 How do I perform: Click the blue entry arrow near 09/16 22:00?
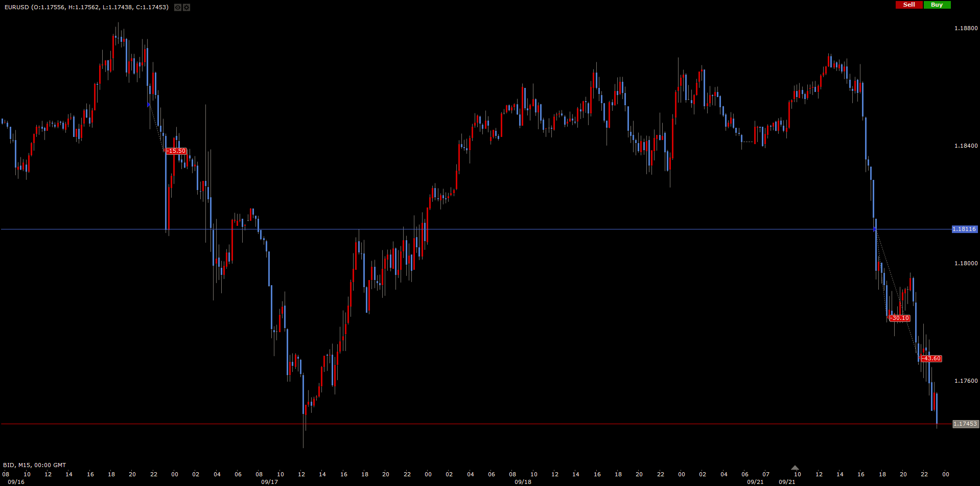click(149, 105)
